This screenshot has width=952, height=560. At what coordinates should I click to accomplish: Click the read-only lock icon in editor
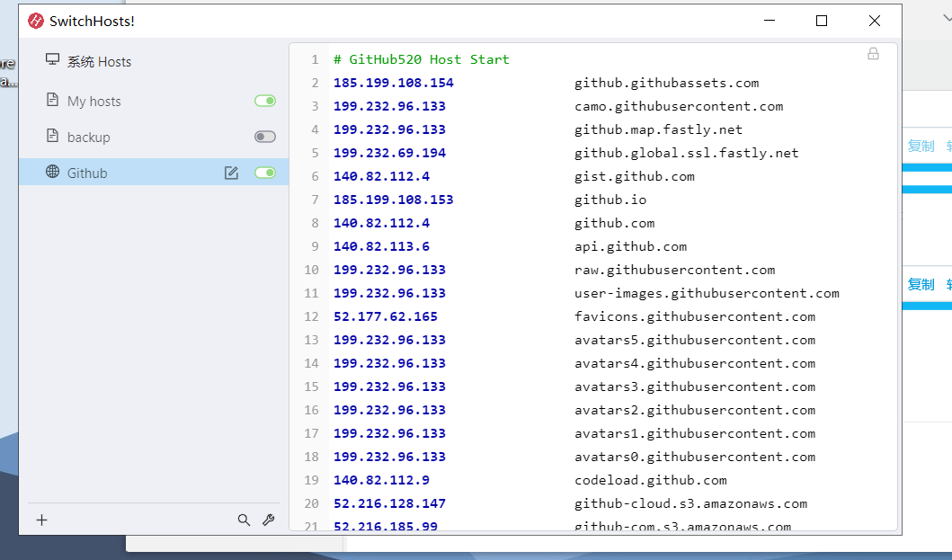[x=873, y=54]
